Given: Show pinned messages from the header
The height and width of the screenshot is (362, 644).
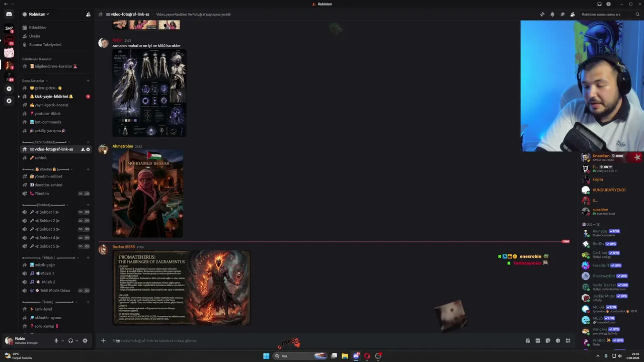Looking at the screenshot, I should pyautogui.click(x=562, y=14).
